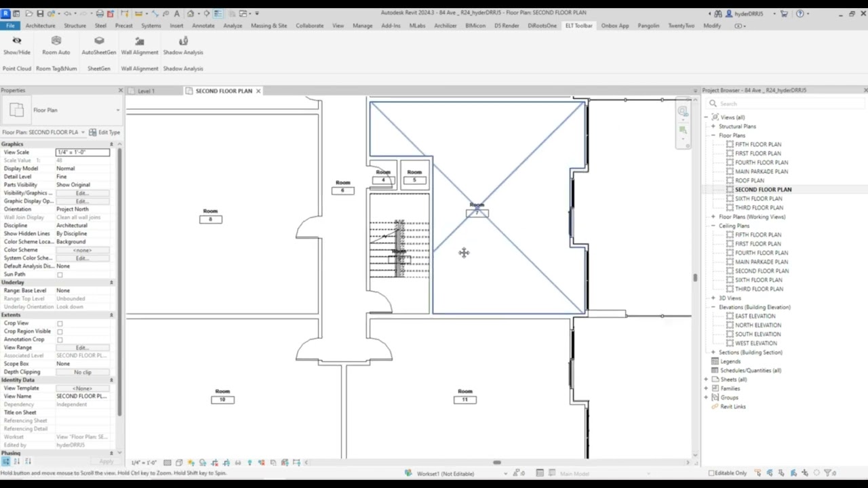The width and height of the screenshot is (868, 488).
Task: Open ROOF PLAN in Project Browser
Action: click(749, 180)
